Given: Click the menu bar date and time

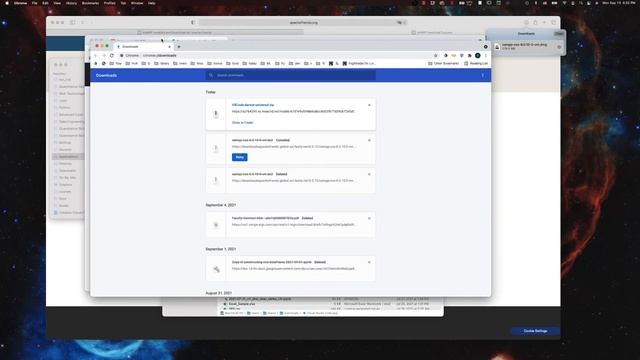Looking at the screenshot, I should (619, 3).
